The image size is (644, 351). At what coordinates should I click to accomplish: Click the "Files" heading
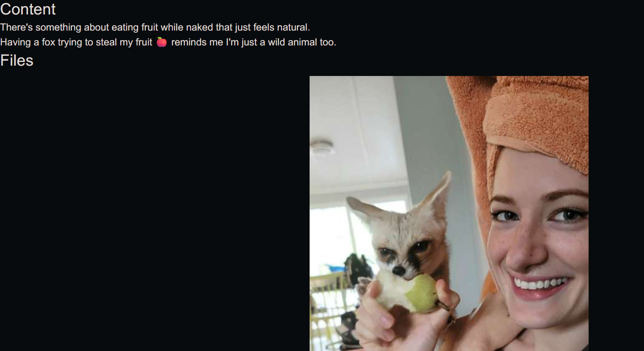pyautogui.click(x=17, y=60)
